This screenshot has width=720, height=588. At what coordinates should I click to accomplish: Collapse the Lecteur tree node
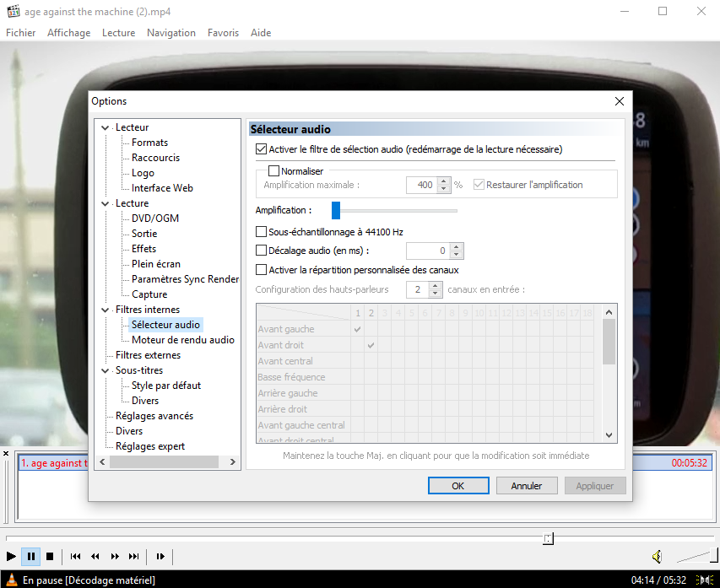[x=106, y=127]
